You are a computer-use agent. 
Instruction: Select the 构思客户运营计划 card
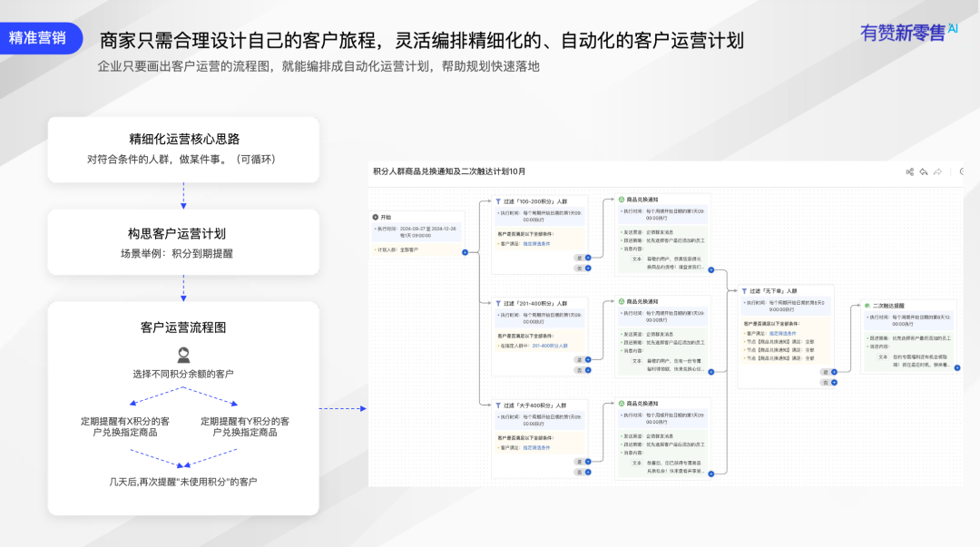[183, 242]
